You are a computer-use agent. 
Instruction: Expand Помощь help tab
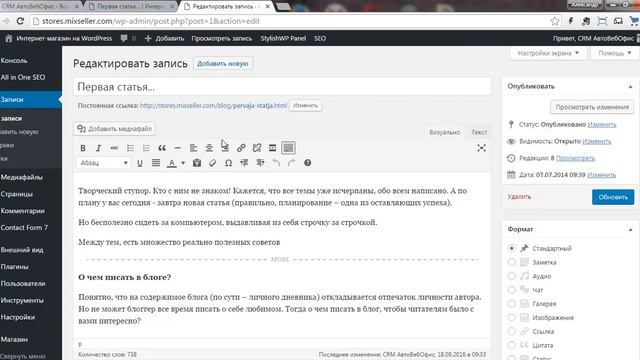[x=615, y=53]
